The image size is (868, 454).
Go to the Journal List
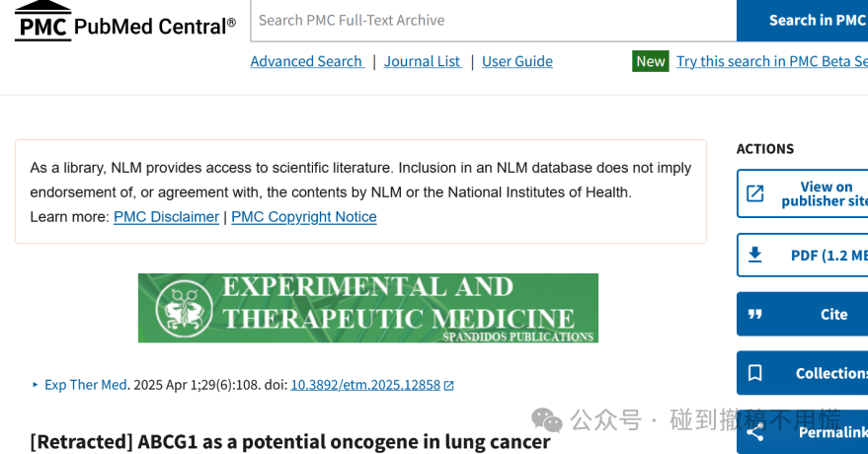423,61
